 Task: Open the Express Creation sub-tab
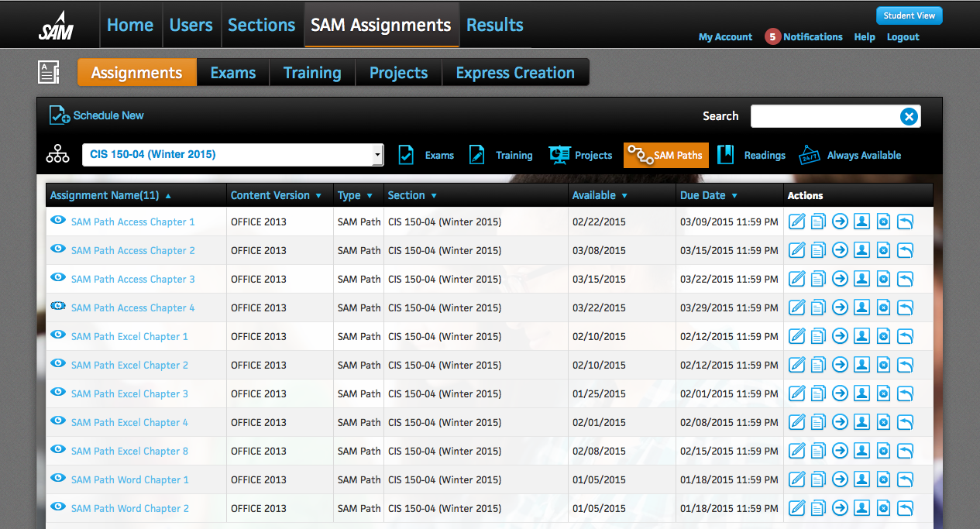515,73
